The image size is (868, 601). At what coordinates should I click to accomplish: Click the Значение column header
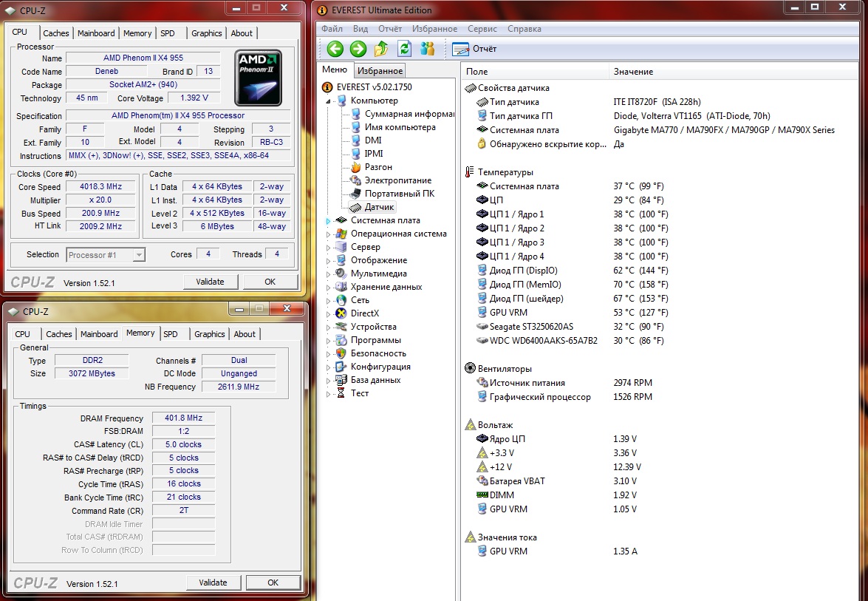(x=633, y=72)
